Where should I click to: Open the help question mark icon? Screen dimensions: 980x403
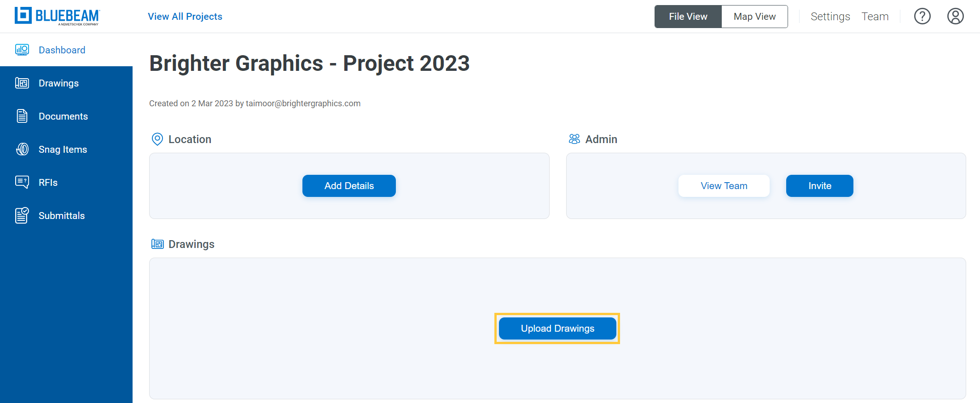pos(922,17)
